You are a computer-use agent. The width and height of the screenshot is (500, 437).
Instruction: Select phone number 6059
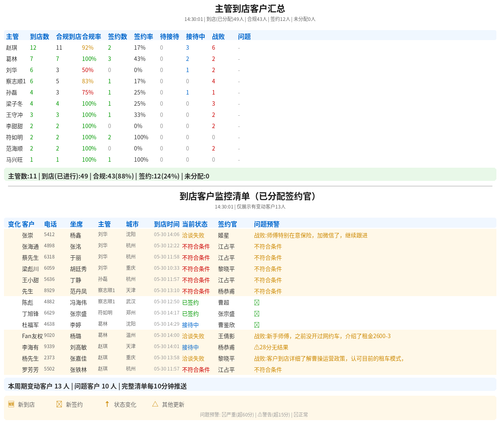pyautogui.click(x=49, y=268)
